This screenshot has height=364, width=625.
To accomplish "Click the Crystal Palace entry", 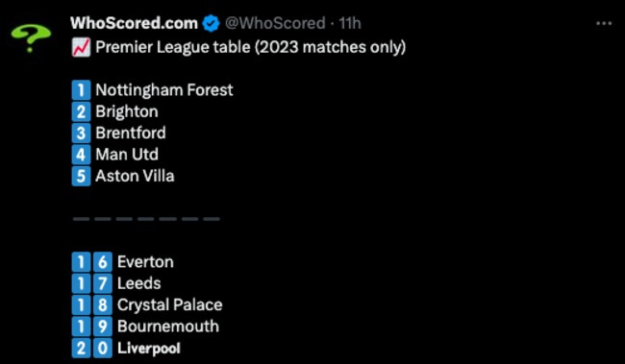I will [x=170, y=305].
